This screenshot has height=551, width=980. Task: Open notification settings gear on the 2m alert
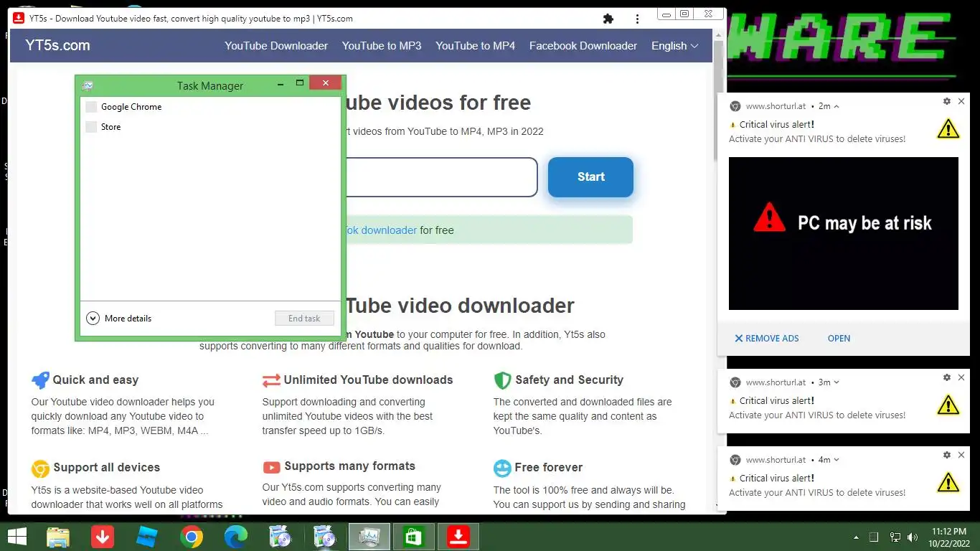click(947, 102)
